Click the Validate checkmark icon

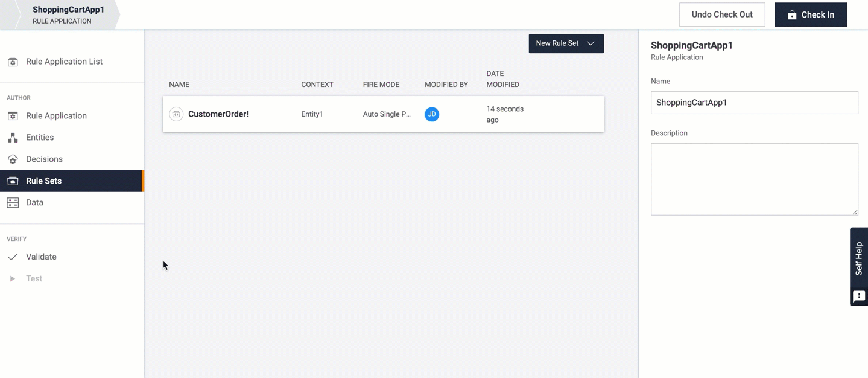coord(13,257)
